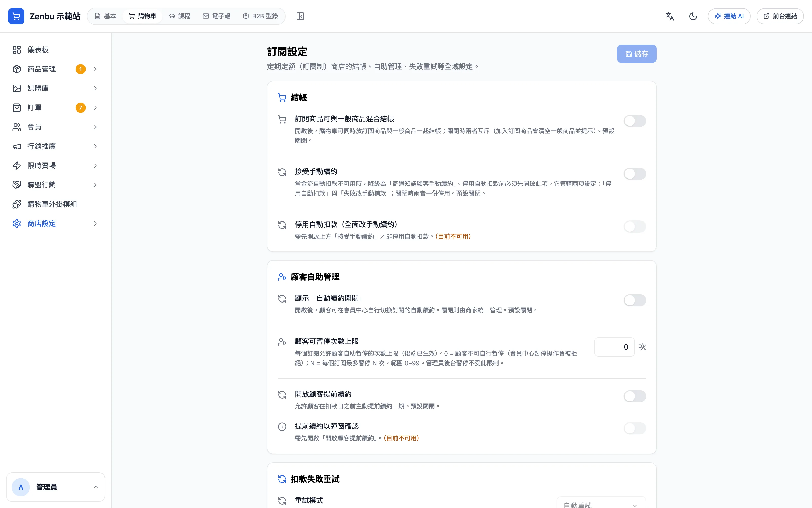Open the 前台連結 link button
This screenshot has height=508, width=812.
780,16
